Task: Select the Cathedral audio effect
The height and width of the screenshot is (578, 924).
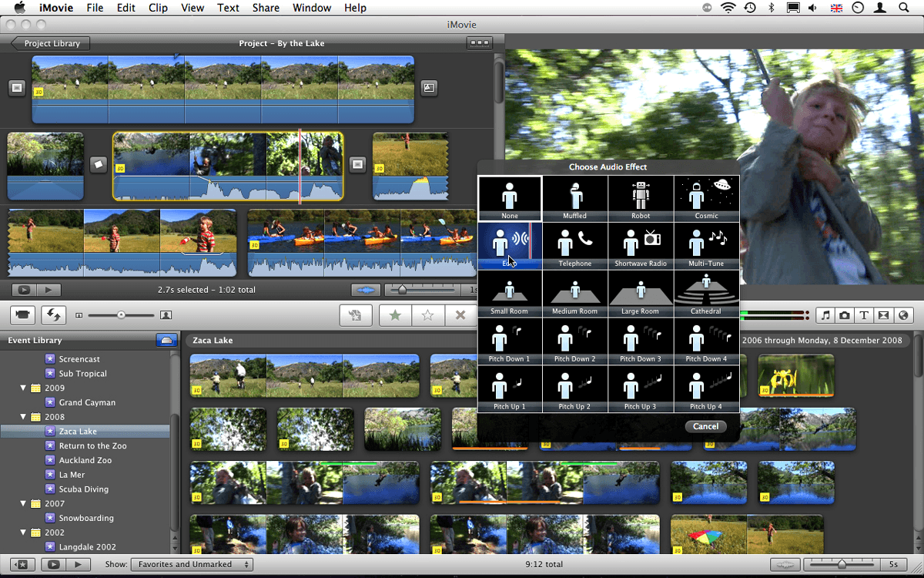Action: 706,294
